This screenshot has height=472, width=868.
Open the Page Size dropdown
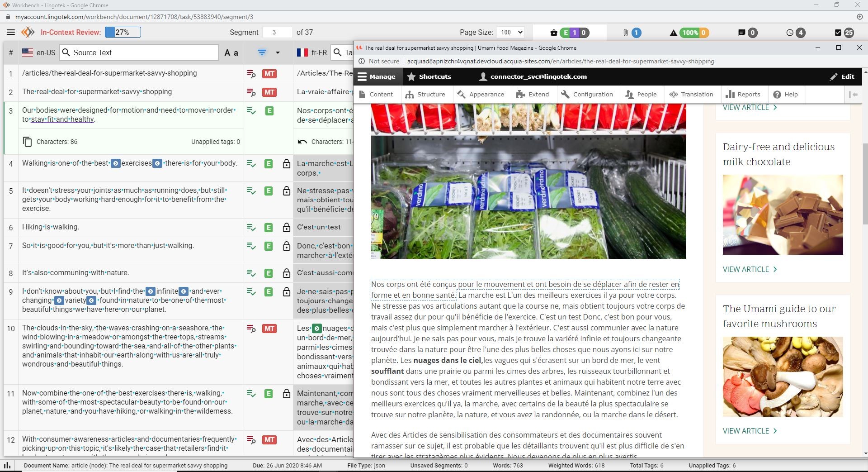[510, 32]
